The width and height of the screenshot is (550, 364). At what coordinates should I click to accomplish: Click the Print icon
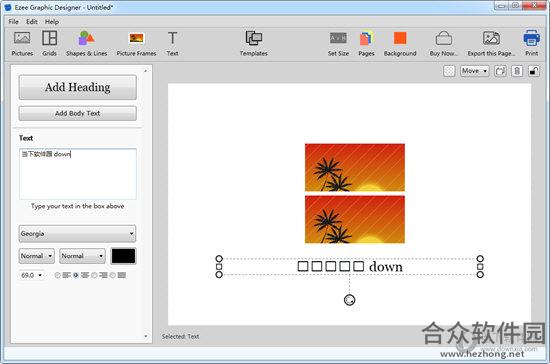[531, 38]
